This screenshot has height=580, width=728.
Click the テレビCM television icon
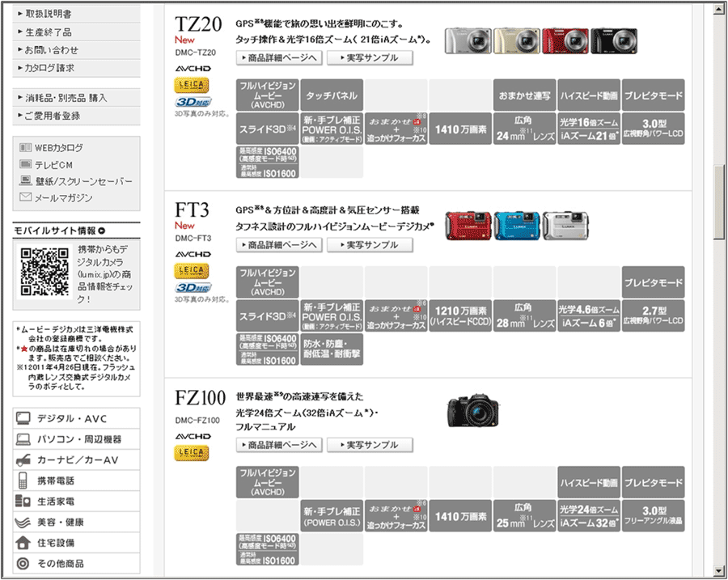pos(26,164)
